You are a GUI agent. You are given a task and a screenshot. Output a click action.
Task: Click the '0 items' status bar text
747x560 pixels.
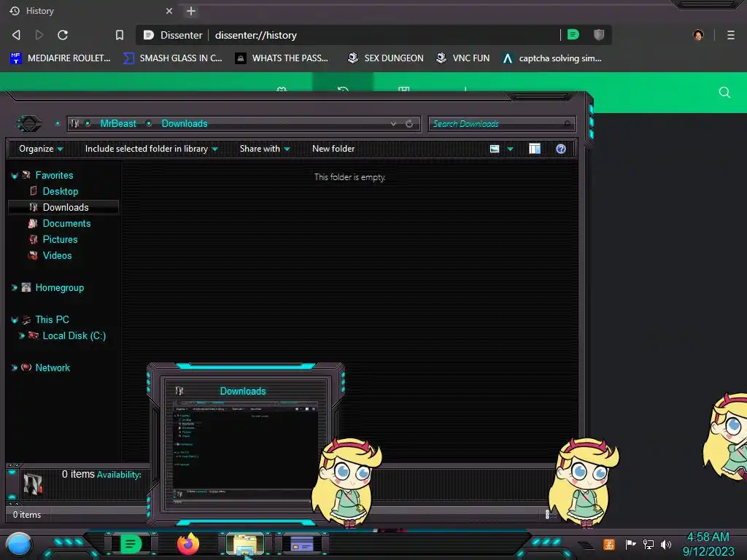tap(27, 515)
